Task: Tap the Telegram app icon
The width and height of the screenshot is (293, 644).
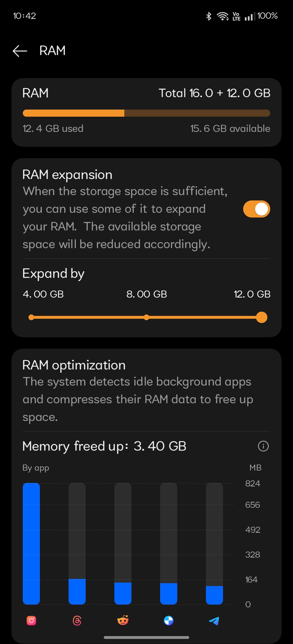Action: (x=214, y=621)
